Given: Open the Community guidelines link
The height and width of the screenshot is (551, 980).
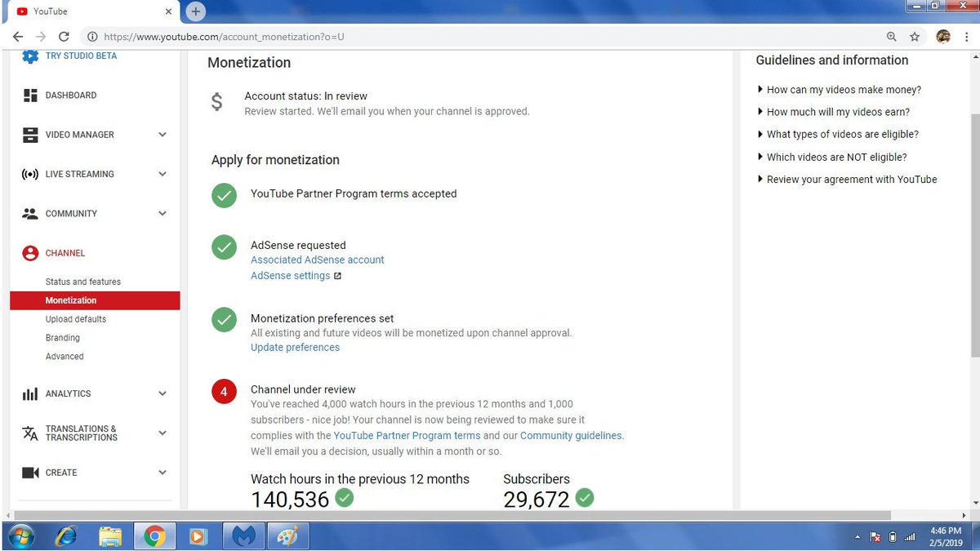Looking at the screenshot, I should tap(571, 436).
